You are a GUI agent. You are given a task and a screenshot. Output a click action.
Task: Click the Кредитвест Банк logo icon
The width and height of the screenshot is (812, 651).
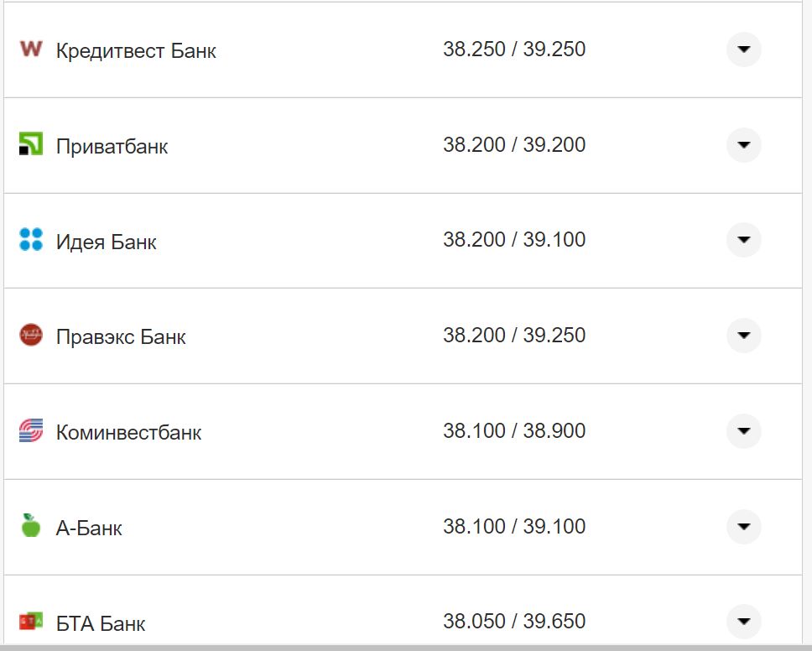point(30,49)
